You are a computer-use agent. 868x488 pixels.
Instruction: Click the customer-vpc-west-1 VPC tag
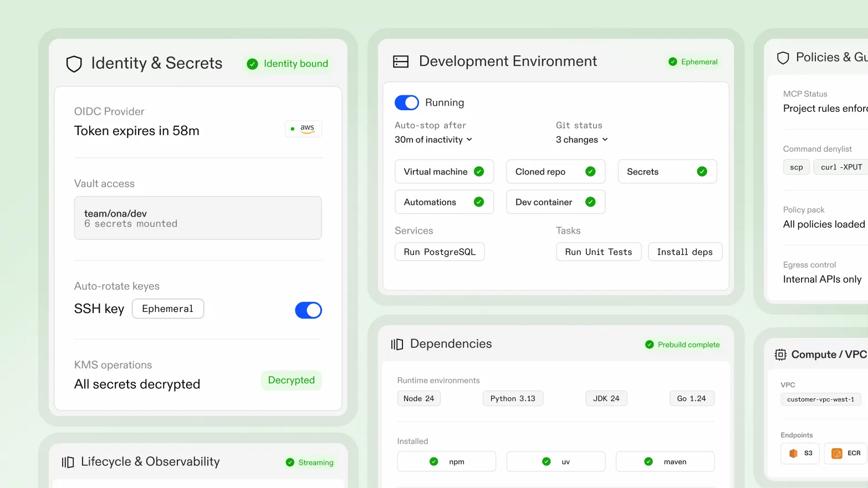coord(821,399)
